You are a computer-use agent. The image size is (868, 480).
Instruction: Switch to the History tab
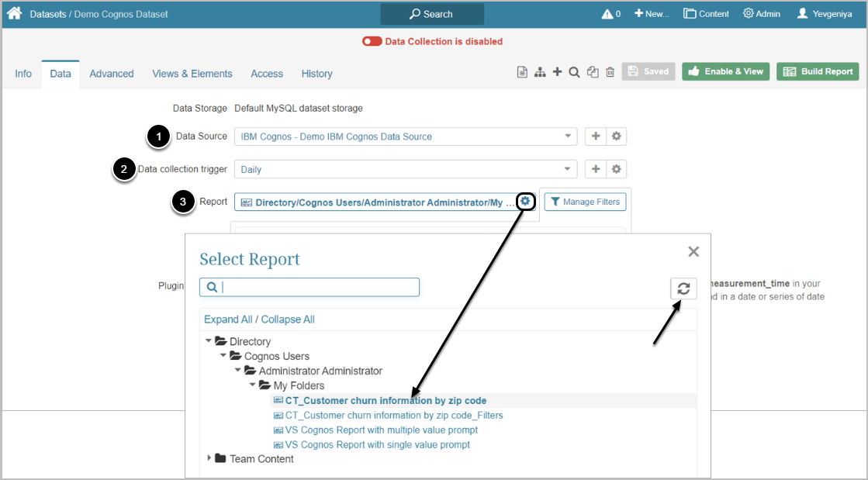pos(316,74)
